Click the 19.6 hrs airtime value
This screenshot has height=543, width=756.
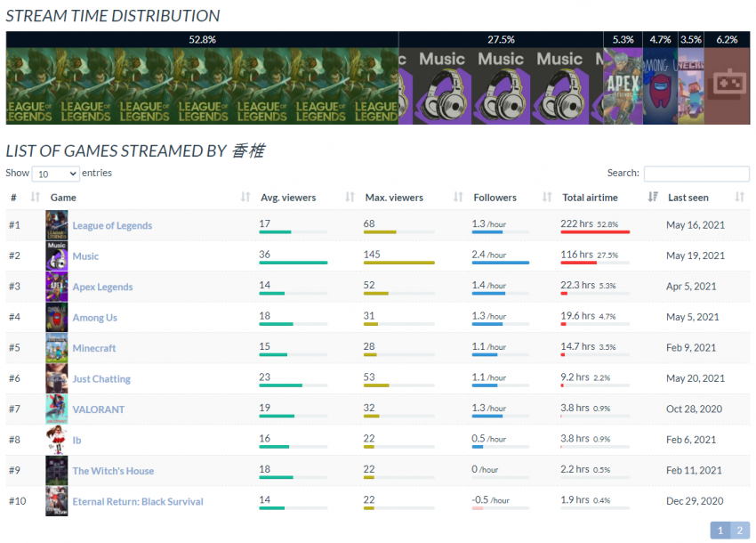click(x=577, y=316)
